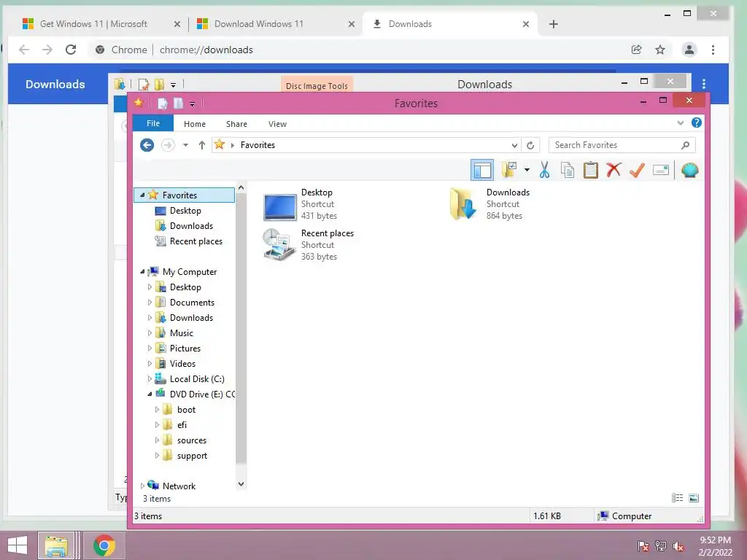Click the navigation pane scroll-down arrow
747x560 pixels.
241,484
